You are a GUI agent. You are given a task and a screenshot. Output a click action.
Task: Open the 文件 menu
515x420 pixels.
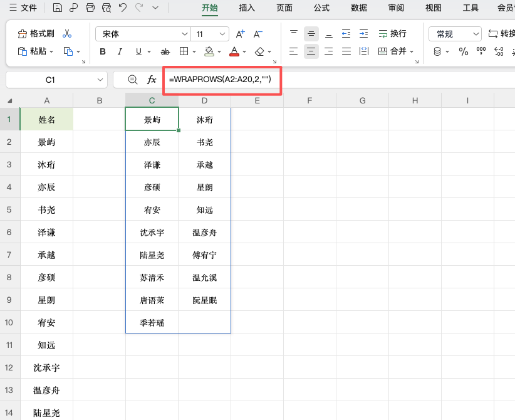23,8
